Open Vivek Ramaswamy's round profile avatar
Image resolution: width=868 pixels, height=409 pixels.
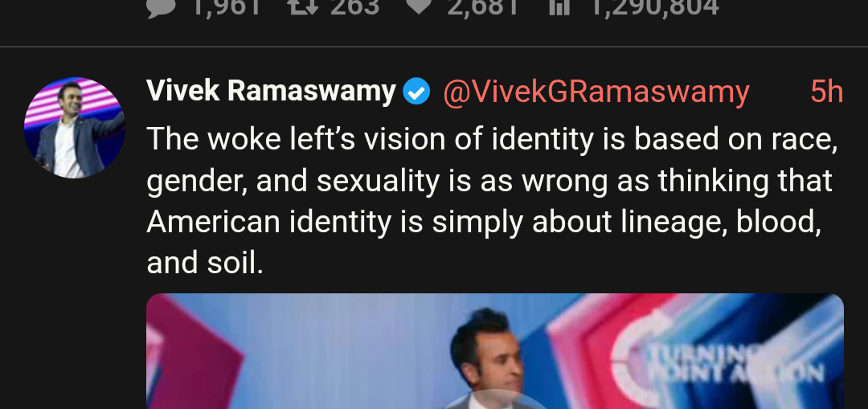[74, 128]
